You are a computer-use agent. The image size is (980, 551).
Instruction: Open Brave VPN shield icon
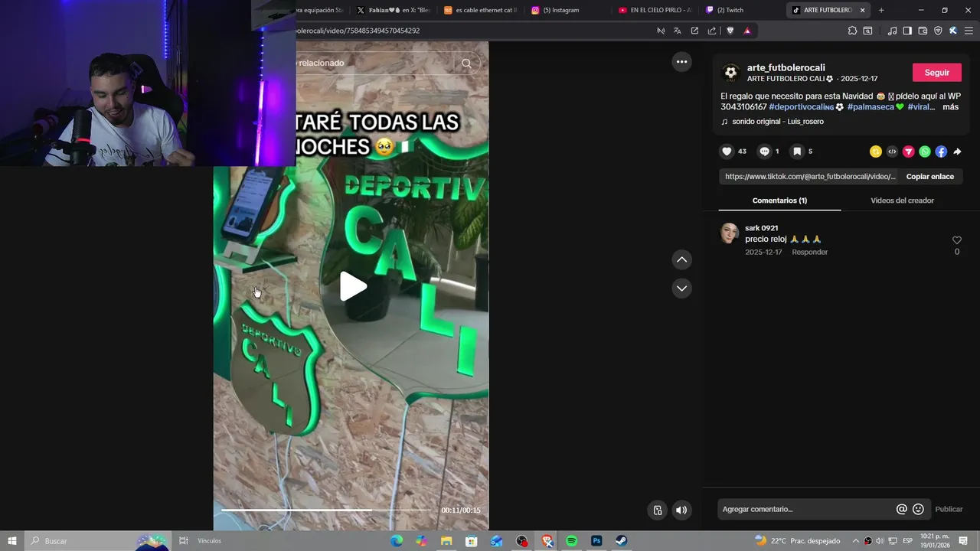pyautogui.click(x=938, y=31)
